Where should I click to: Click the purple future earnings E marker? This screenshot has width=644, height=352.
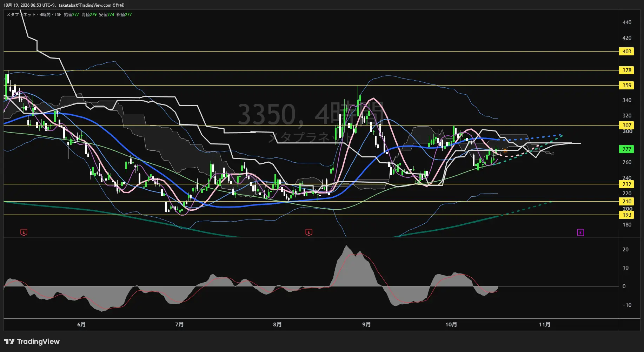click(x=580, y=232)
